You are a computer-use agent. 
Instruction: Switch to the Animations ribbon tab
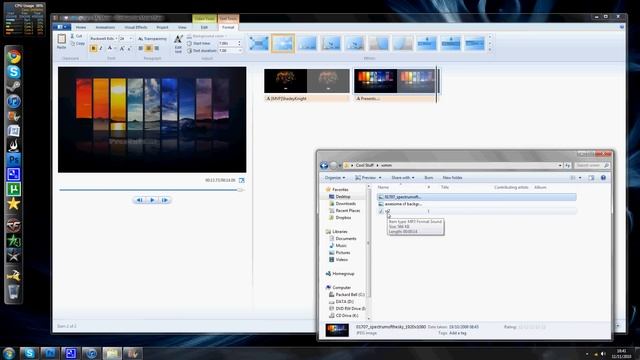tap(105, 27)
